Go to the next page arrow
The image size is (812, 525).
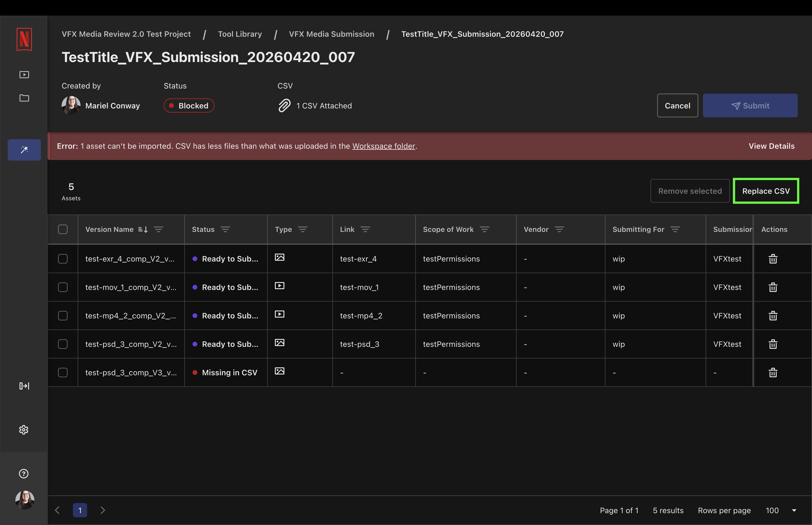pos(102,510)
